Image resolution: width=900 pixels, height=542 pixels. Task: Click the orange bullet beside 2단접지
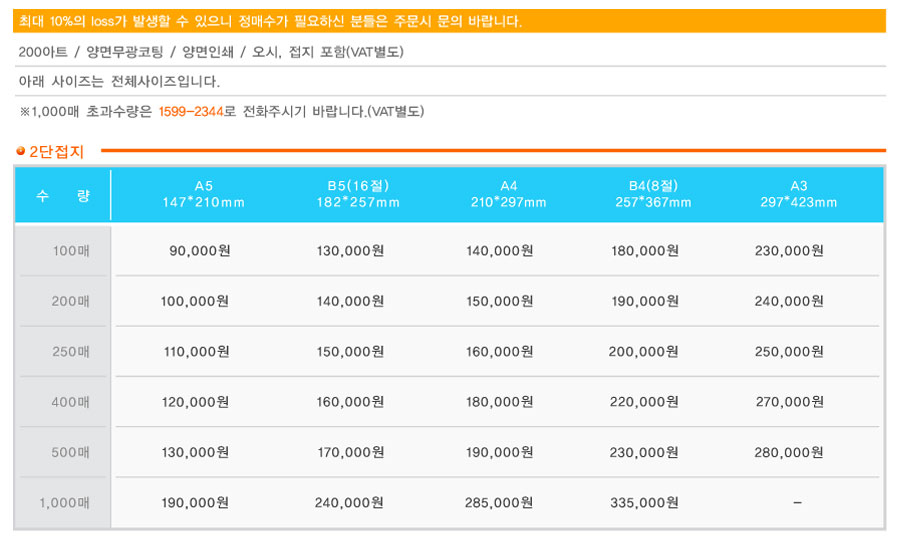[x=20, y=152]
